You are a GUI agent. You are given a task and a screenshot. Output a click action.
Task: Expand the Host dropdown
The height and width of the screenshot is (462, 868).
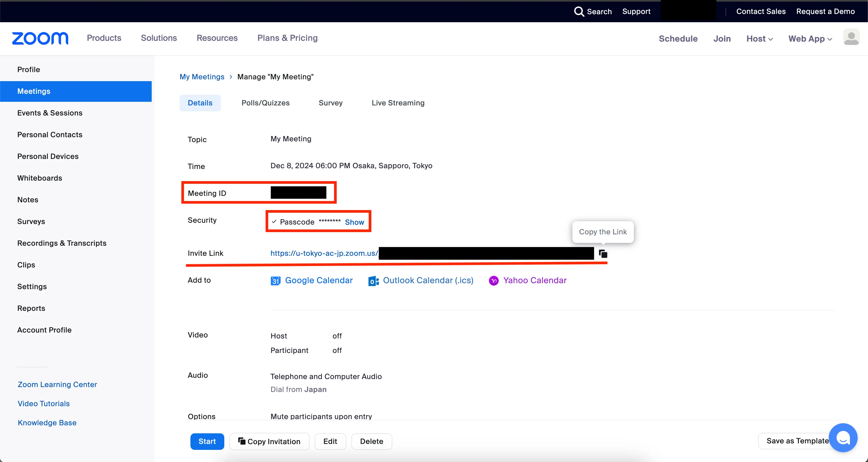[759, 39]
